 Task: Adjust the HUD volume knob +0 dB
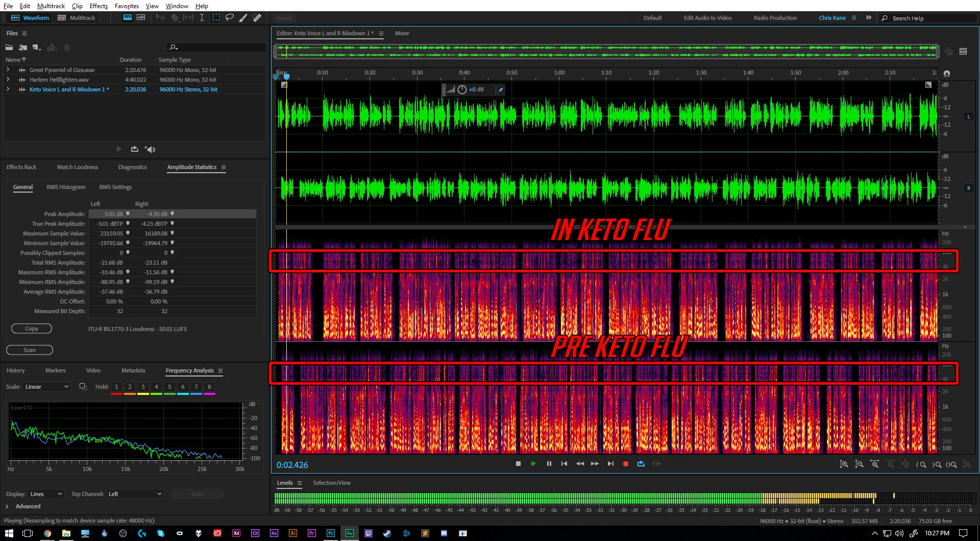pyautogui.click(x=462, y=90)
